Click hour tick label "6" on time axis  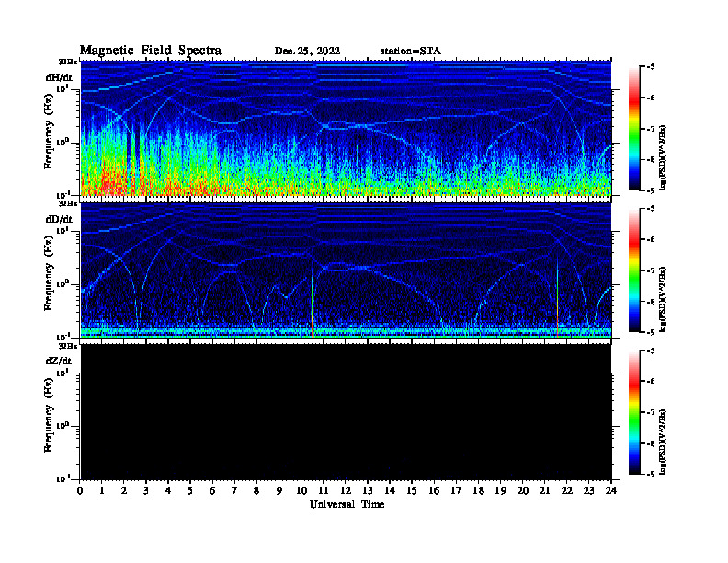212,491
